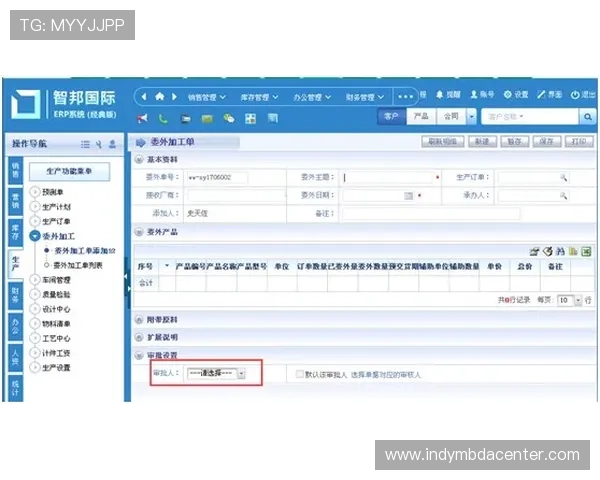Click 保存 button

546,142
